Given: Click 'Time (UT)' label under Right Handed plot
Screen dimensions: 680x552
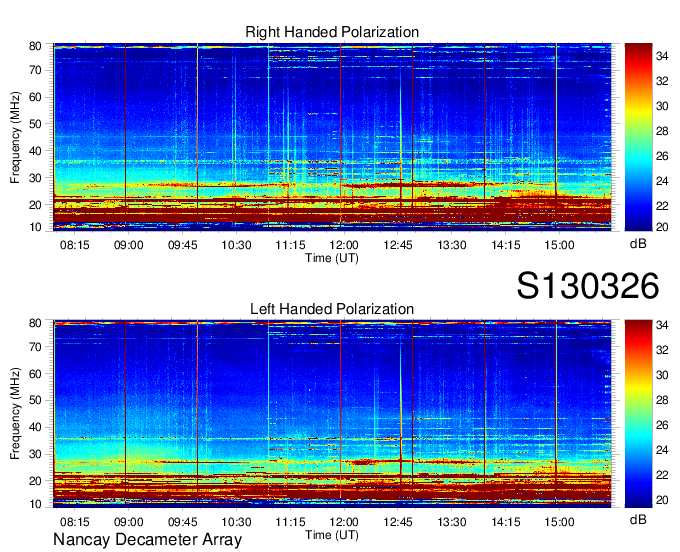Looking at the screenshot, I should pos(332,258).
